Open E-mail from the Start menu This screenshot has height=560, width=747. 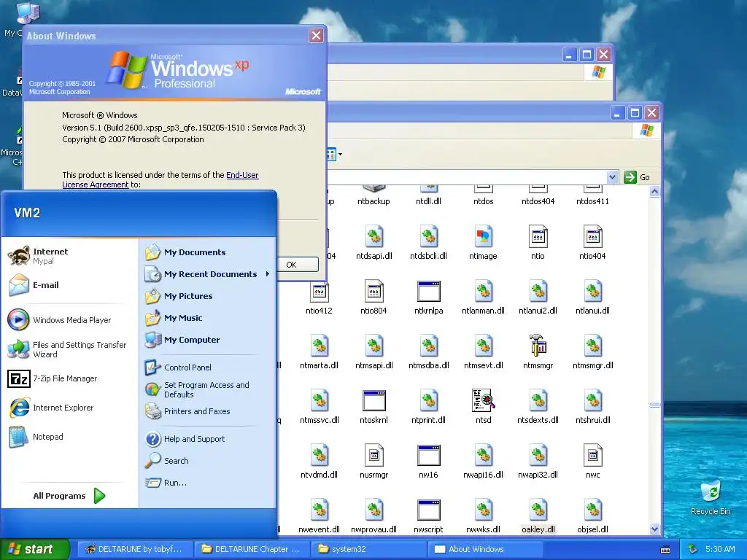(x=69, y=285)
